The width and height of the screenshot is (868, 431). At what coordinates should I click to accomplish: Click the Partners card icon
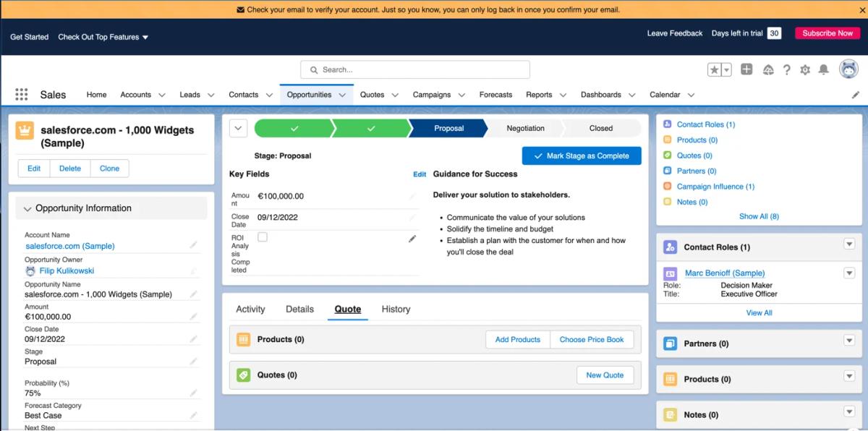(670, 343)
